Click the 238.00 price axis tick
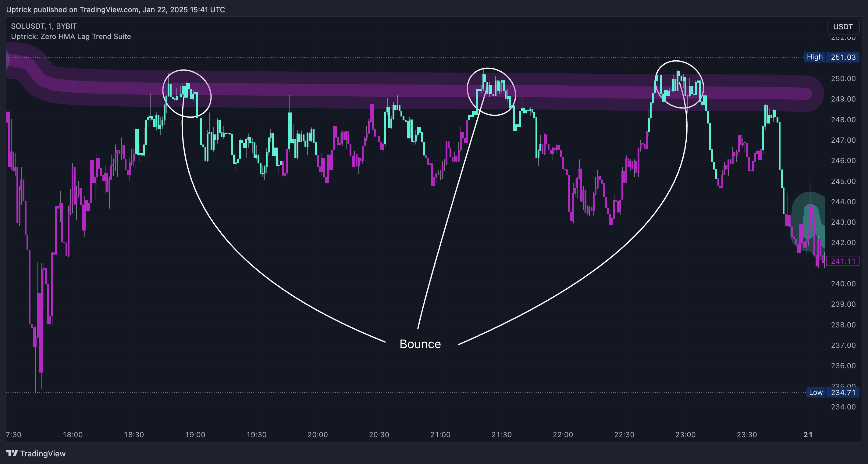Viewport: 868px width, 464px height. tap(843, 325)
